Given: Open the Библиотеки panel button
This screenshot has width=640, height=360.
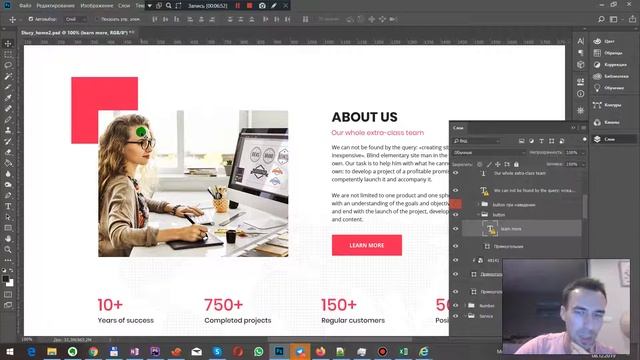Looking at the screenshot, I should [611, 76].
